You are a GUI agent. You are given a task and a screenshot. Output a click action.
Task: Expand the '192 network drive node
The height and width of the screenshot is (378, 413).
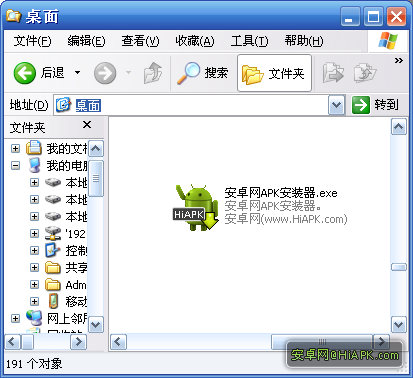point(34,233)
